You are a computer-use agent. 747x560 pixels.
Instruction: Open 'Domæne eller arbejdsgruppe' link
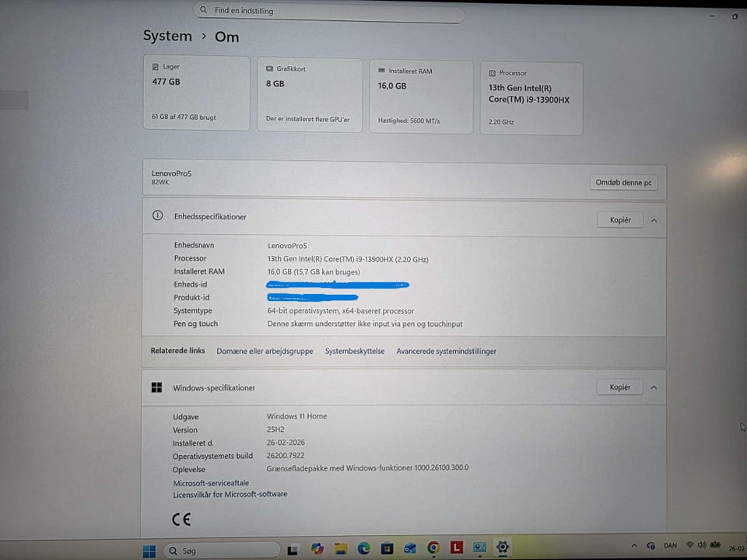(x=265, y=351)
